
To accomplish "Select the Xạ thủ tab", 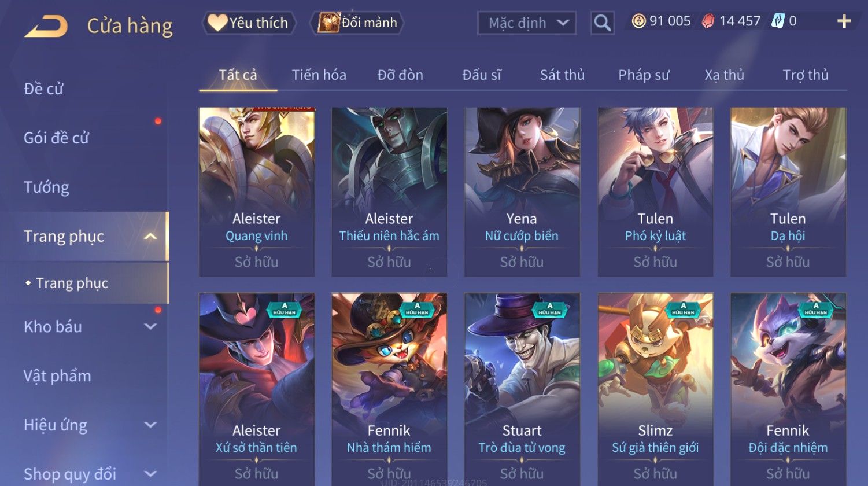I will (724, 75).
